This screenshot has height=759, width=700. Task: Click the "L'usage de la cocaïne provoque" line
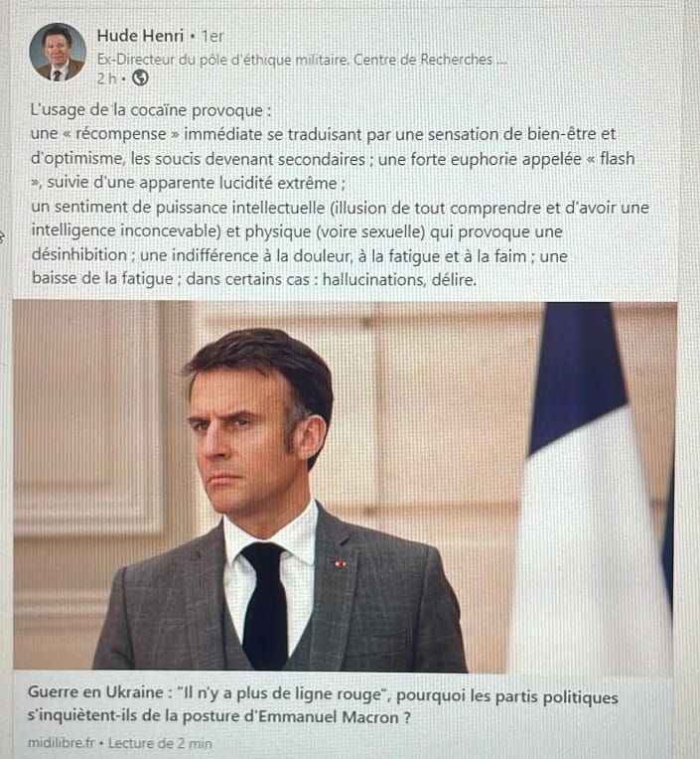click(x=151, y=110)
